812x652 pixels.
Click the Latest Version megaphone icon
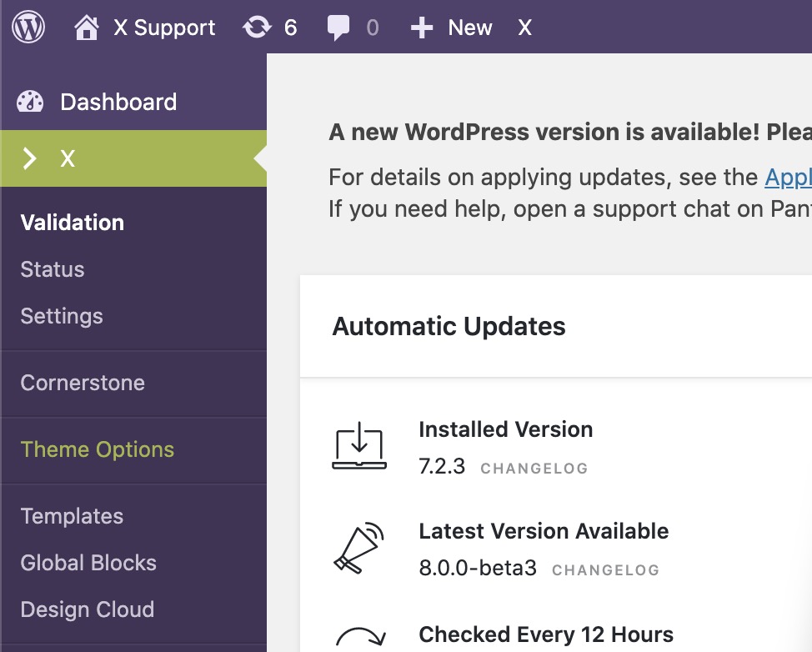[x=358, y=548]
